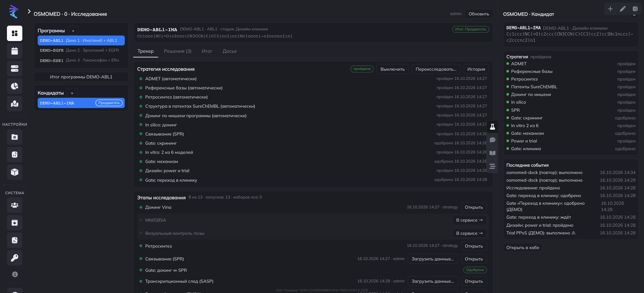Open the chat bubble icon on side strip
The width and height of the screenshot is (644, 293).
(492, 140)
